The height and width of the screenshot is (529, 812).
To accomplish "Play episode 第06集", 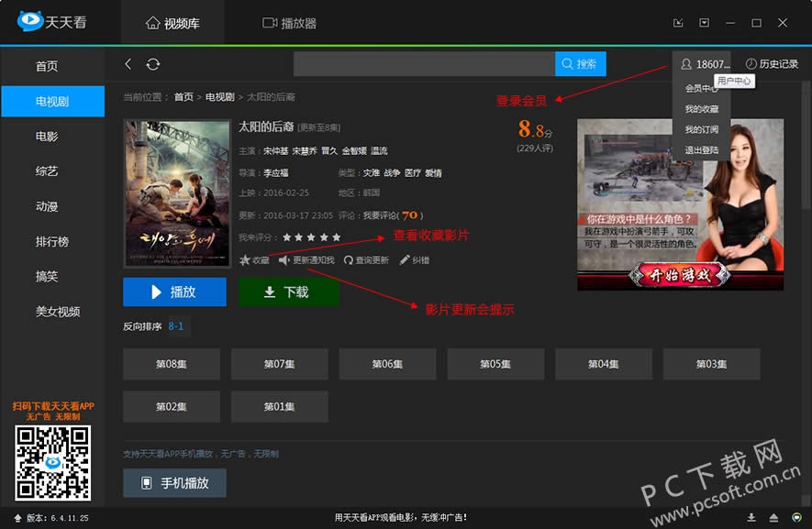I will [387, 364].
